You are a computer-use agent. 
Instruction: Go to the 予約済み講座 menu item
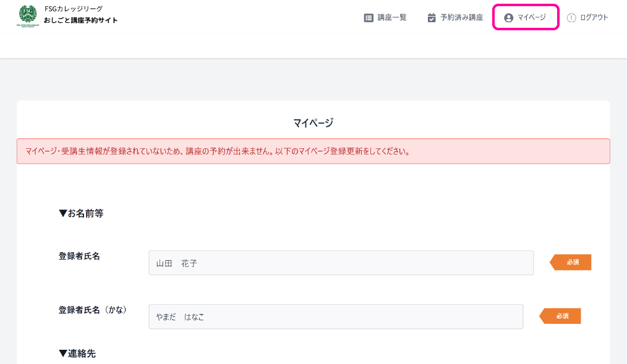click(461, 18)
